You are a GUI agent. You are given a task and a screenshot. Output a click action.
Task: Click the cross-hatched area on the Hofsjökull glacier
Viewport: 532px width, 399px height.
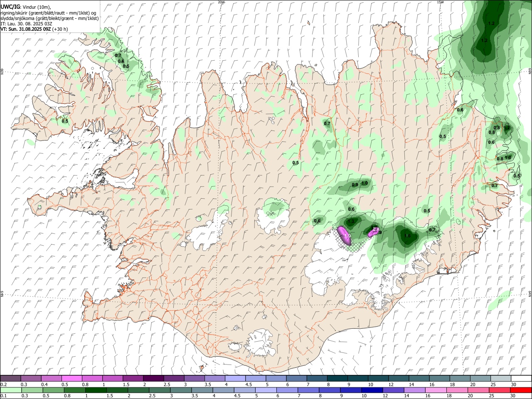click(x=271, y=213)
